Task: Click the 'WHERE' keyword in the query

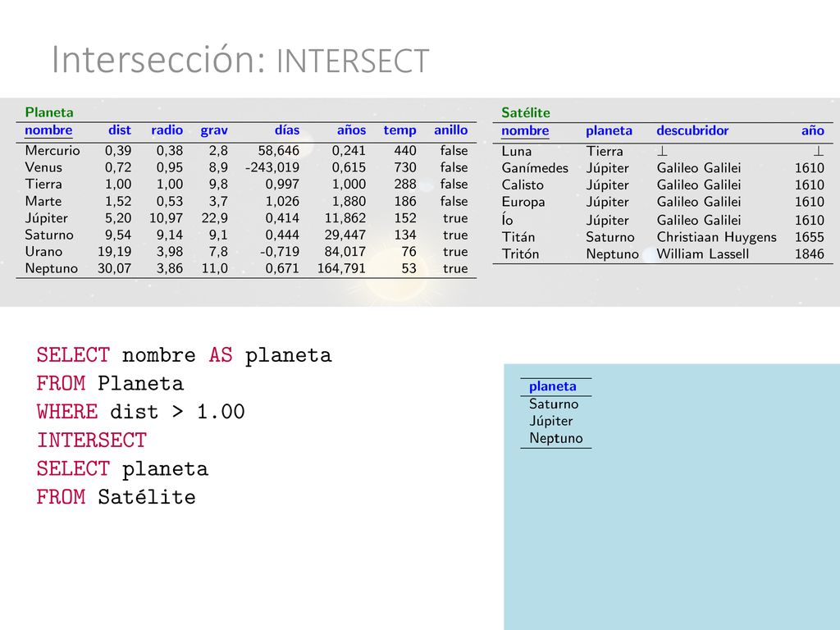Action: [x=67, y=412]
